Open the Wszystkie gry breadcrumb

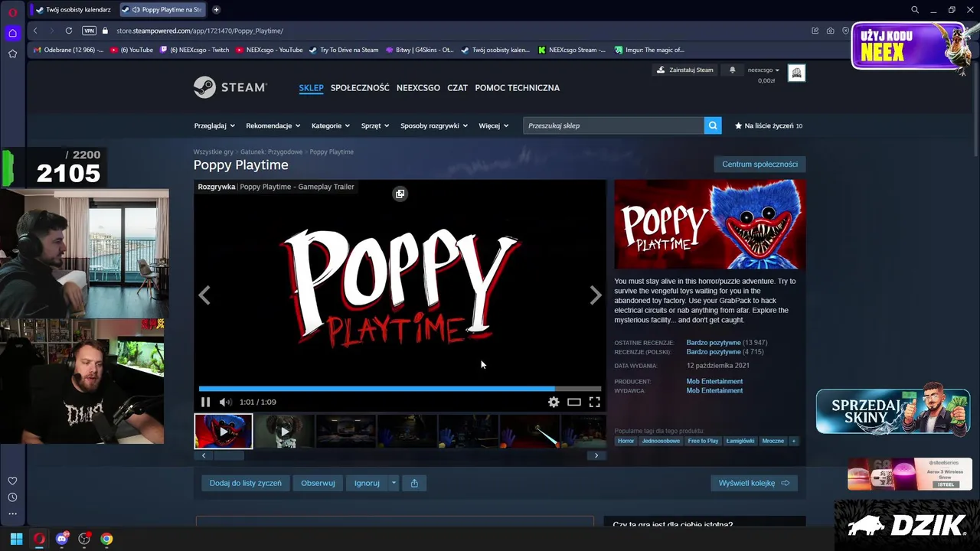(214, 152)
